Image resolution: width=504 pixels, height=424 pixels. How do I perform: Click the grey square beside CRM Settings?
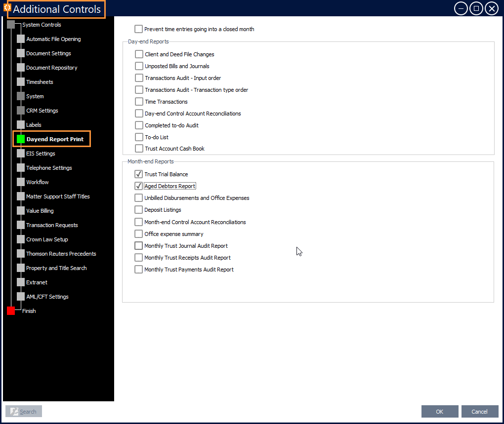click(21, 111)
